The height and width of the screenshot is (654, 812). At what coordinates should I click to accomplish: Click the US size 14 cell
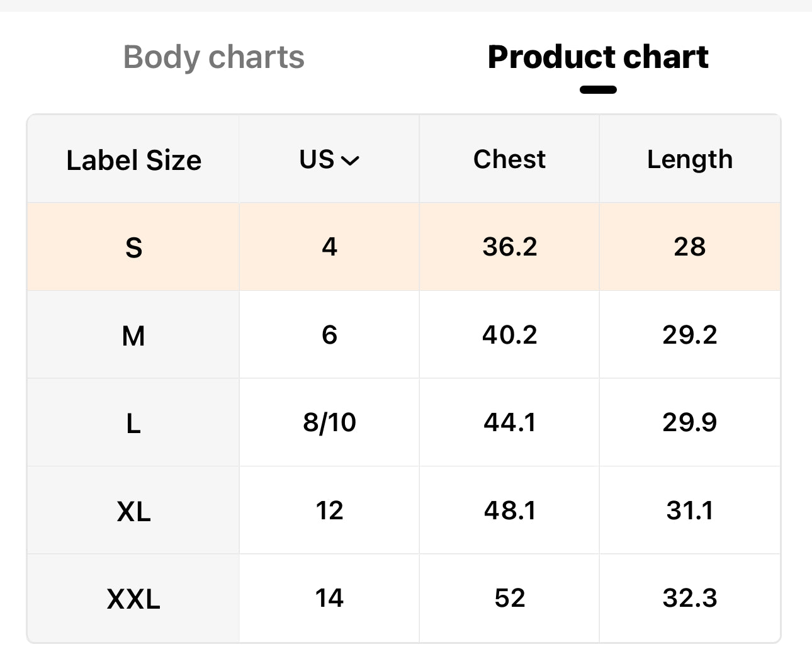(329, 598)
